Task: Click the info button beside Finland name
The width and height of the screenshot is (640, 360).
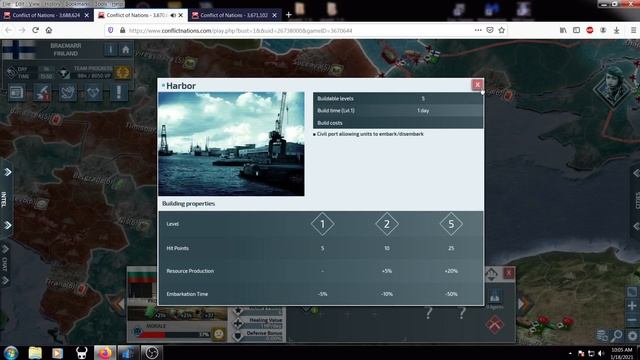Action: 110,50
